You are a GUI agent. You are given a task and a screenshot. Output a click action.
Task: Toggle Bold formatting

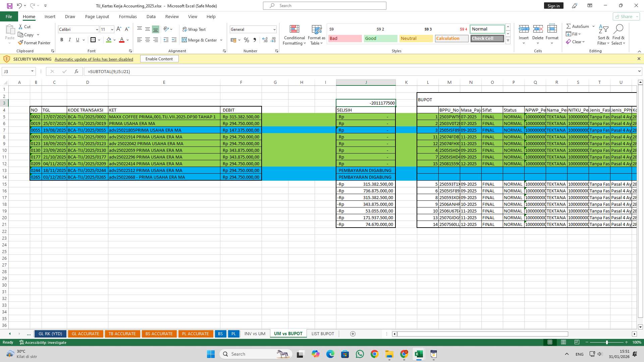point(62,40)
